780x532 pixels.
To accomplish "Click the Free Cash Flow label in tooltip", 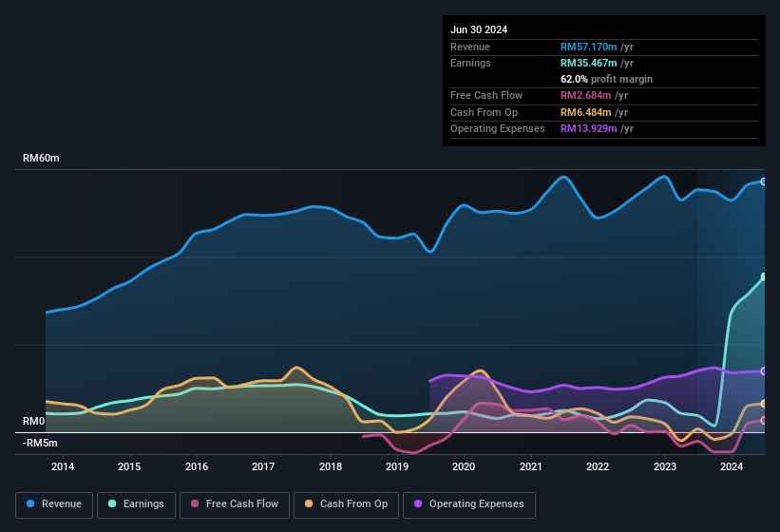I will (x=486, y=95).
